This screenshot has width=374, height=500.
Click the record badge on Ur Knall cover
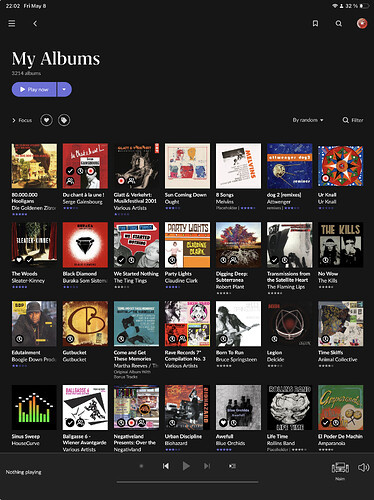click(x=325, y=178)
